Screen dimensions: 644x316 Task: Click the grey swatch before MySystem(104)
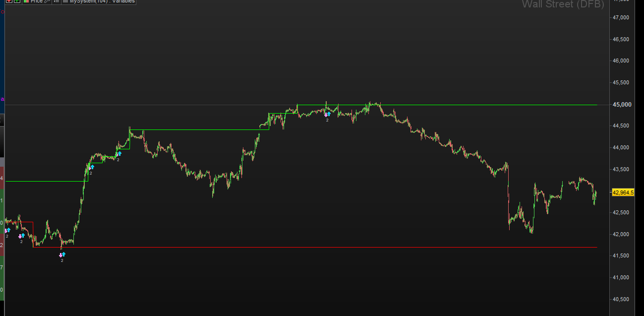[65, 1]
